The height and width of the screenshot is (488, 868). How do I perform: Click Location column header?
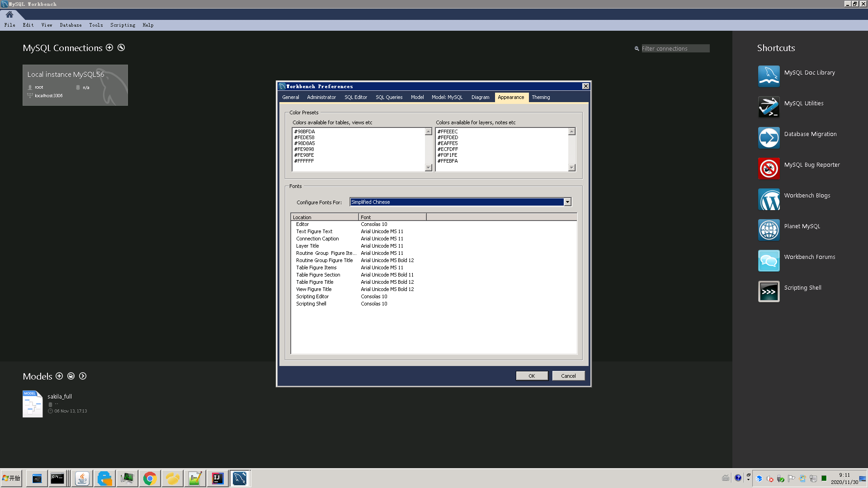[x=325, y=217]
